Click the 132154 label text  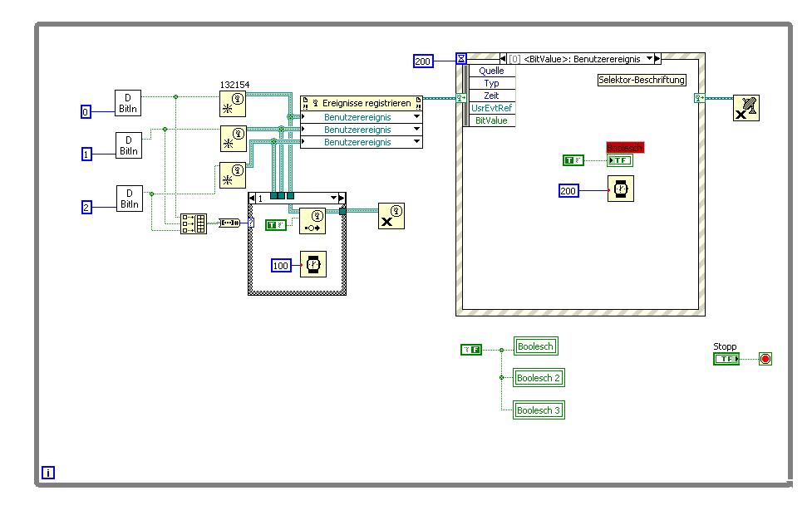coord(234,85)
